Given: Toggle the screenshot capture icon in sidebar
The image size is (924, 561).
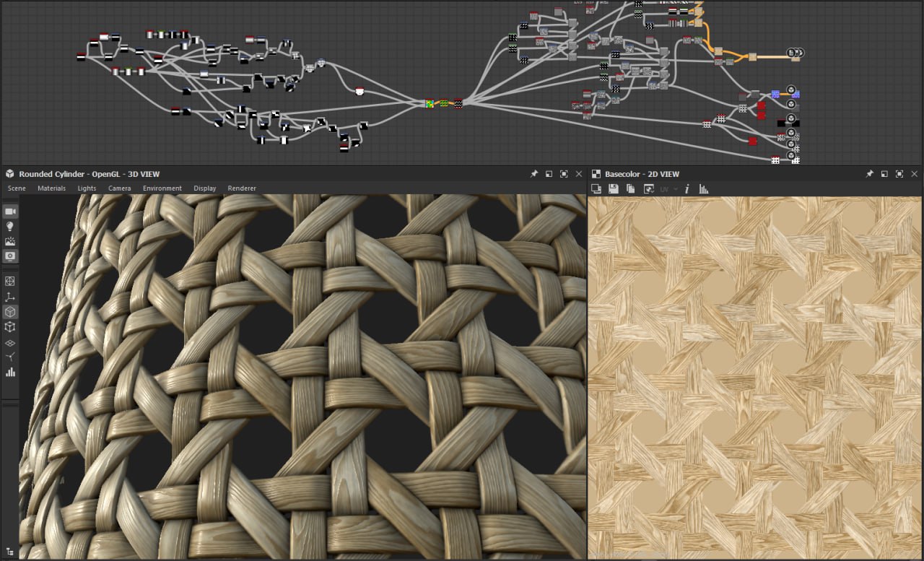Looking at the screenshot, I should pyautogui.click(x=10, y=256).
